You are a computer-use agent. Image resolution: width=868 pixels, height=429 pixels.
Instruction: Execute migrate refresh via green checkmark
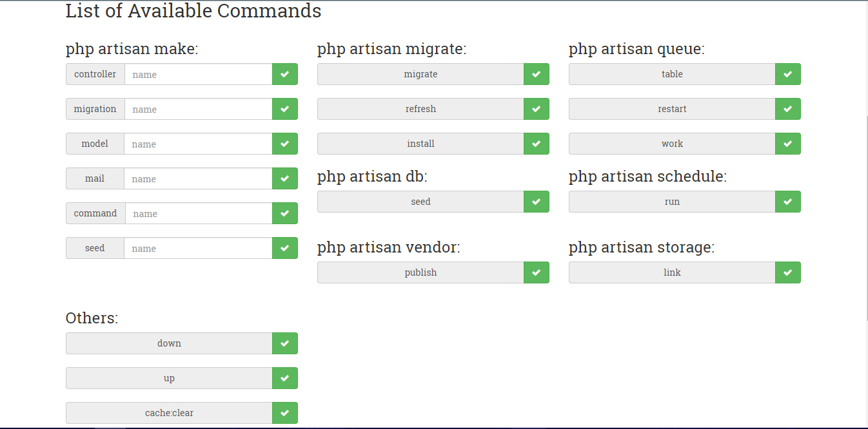coord(536,109)
